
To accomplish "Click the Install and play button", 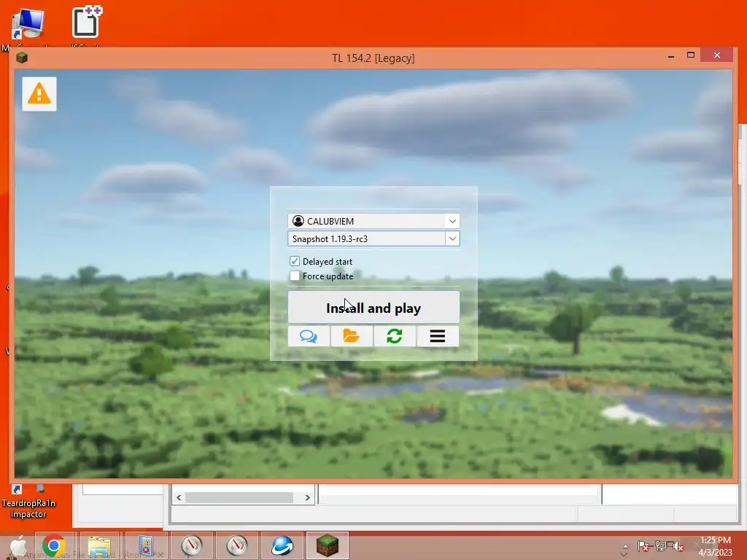I will tap(373, 308).
